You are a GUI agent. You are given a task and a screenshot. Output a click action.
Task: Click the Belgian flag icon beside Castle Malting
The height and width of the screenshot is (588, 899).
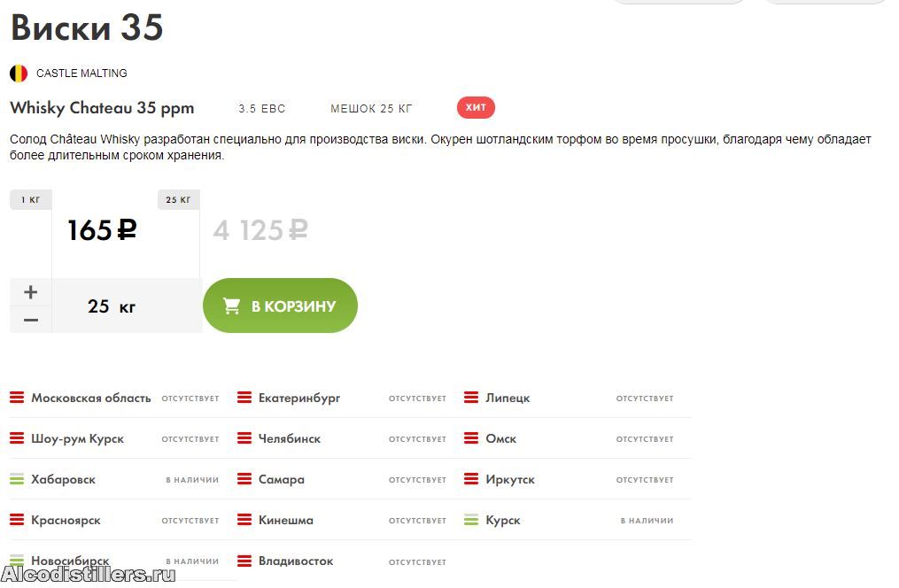tap(19, 73)
